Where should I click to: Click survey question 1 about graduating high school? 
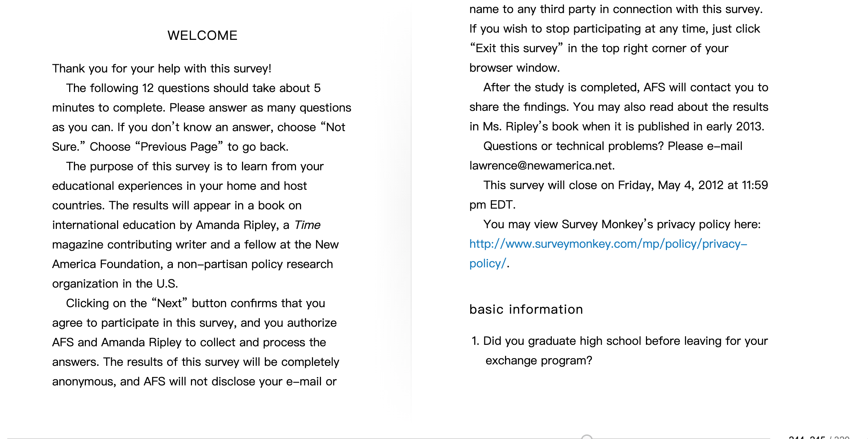pos(619,351)
